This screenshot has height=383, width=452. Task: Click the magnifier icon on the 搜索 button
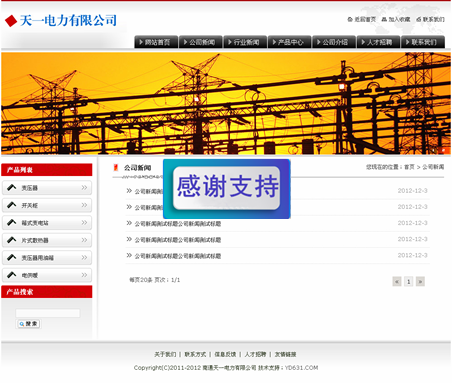[22, 324]
